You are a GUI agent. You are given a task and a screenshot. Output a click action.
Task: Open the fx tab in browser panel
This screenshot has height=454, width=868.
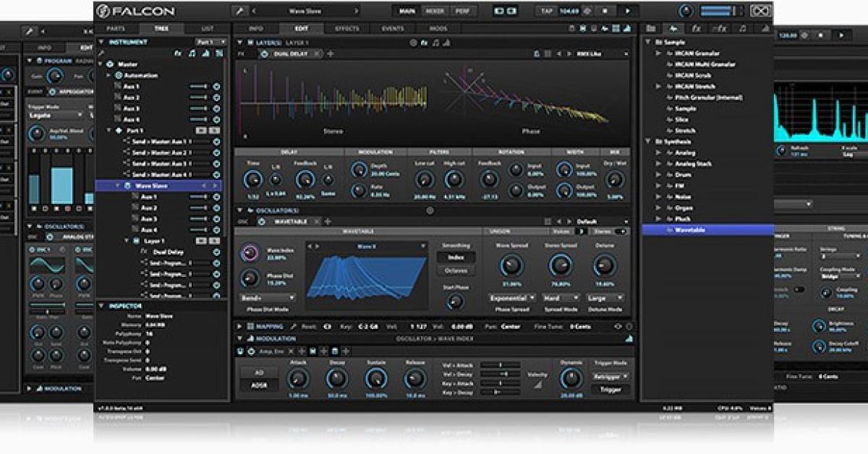[697, 28]
